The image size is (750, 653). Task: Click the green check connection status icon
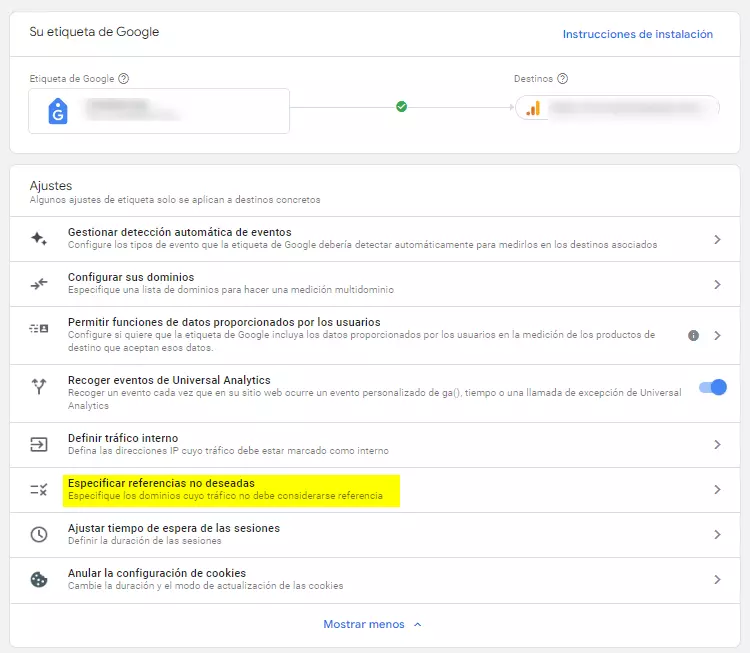[x=402, y=107]
